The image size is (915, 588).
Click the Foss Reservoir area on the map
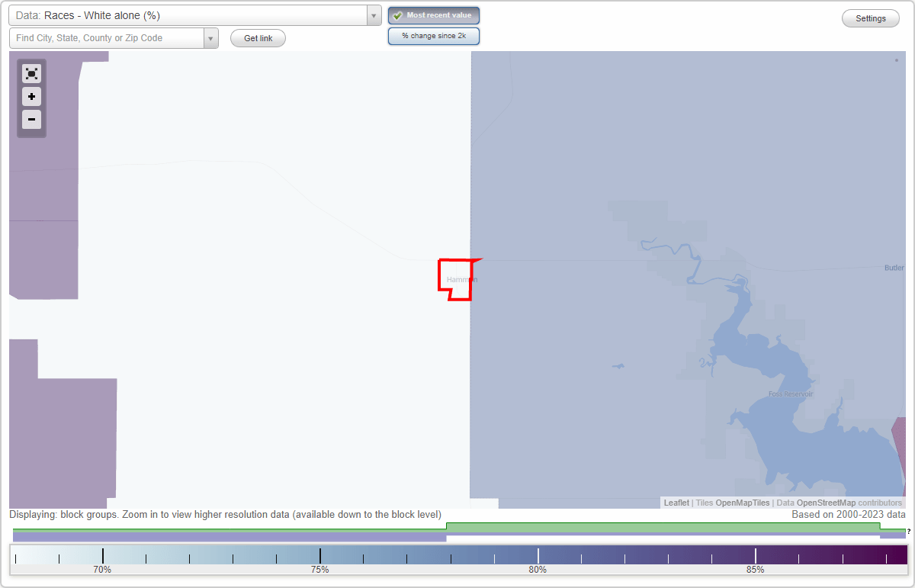791,394
